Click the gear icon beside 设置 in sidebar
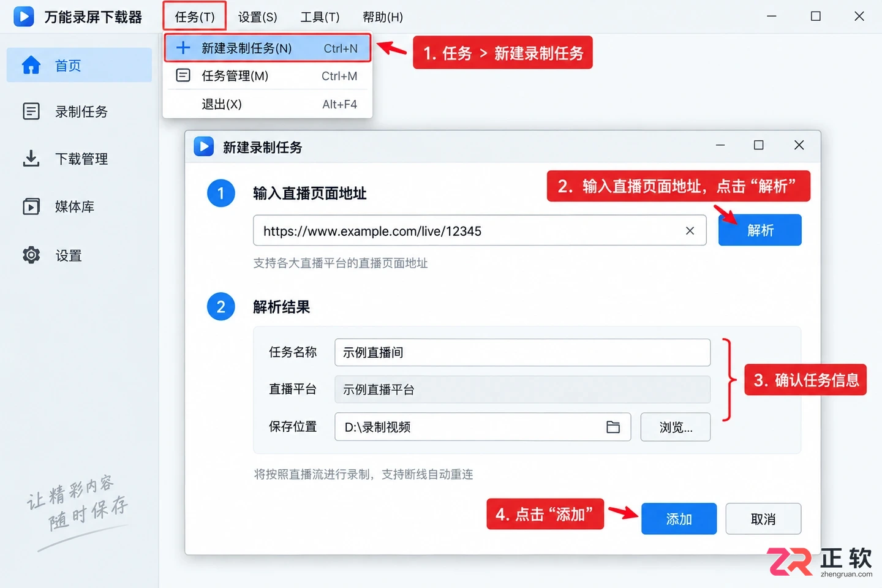Image resolution: width=882 pixels, height=588 pixels. click(31, 255)
